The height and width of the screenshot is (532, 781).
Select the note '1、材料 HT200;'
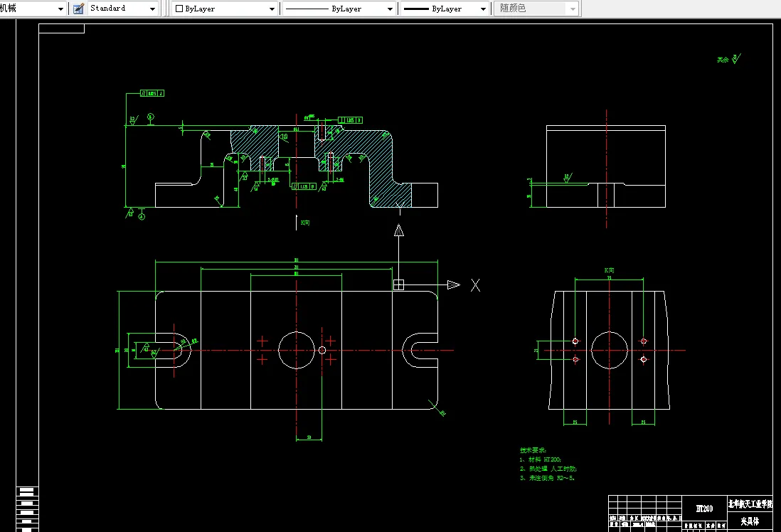tap(541, 459)
